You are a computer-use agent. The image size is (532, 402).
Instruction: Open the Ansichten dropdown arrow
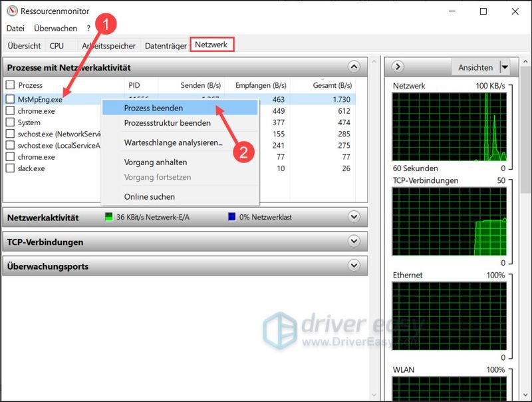(505, 67)
